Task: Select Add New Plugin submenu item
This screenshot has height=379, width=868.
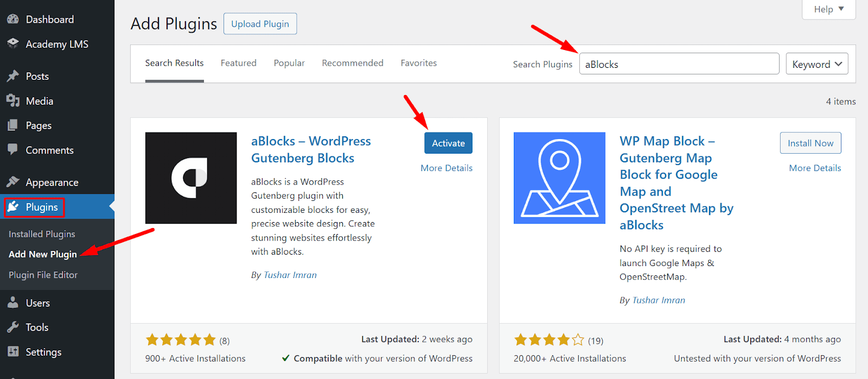Action: point(43,254)
